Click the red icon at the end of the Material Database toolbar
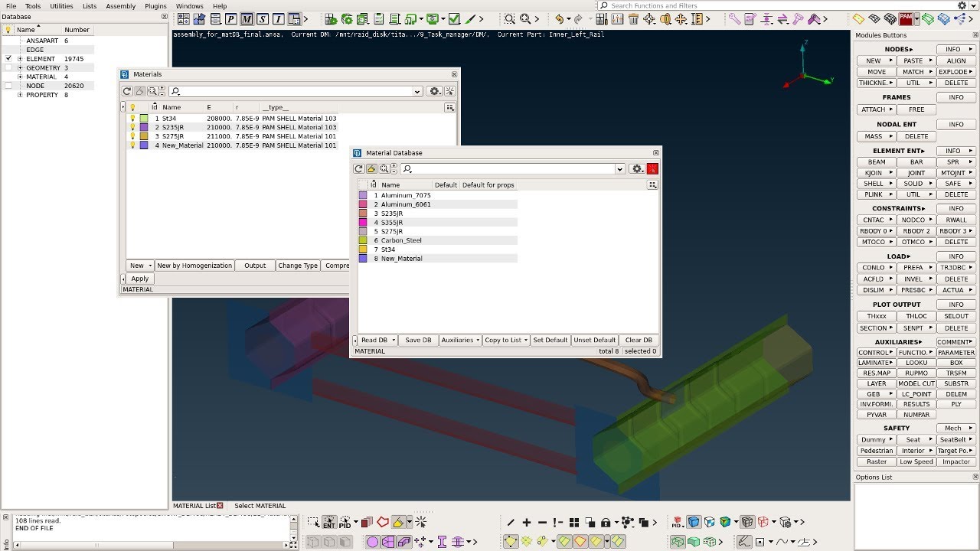The image size is (980, 551). [652, 169]
